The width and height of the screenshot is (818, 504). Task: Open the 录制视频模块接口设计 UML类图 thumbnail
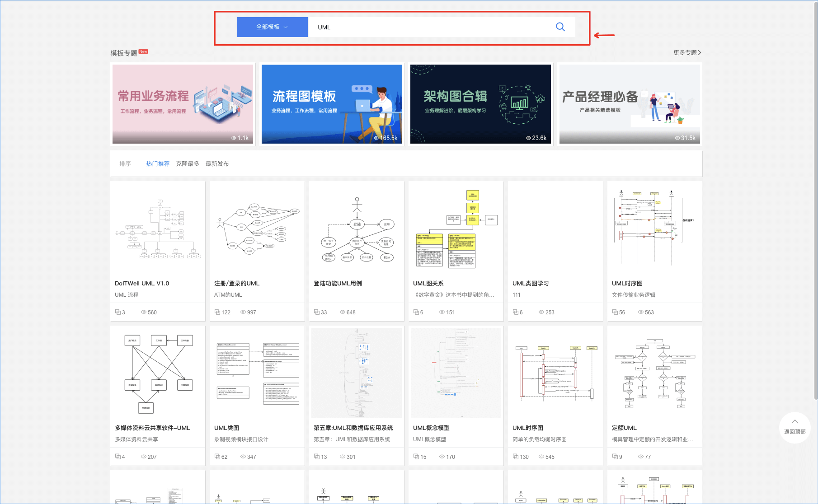click(x=257, y=373)
